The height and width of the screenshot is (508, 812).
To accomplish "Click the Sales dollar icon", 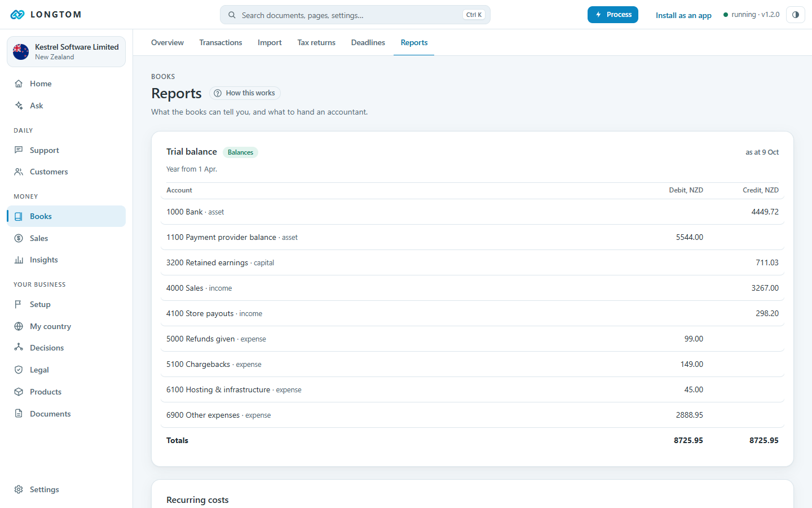I will click(19, 238).
